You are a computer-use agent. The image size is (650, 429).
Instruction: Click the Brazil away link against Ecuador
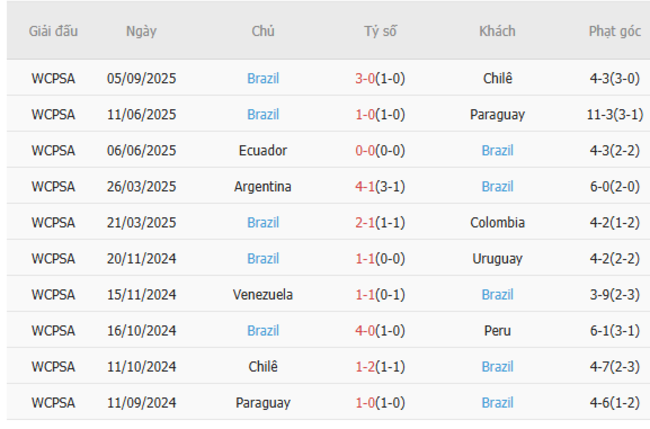[497, 150]
